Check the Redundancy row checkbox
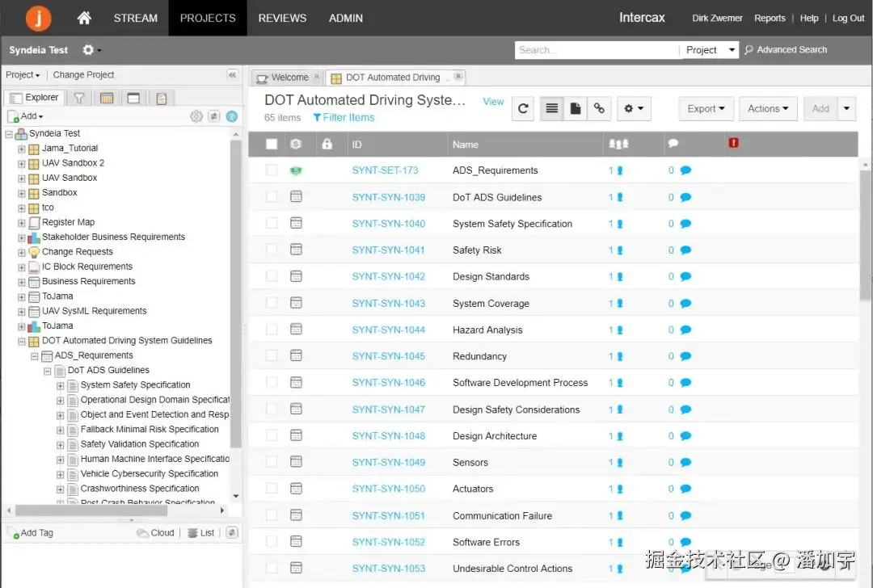This screenshot has width=873, height=588. [x=272, y=355]
